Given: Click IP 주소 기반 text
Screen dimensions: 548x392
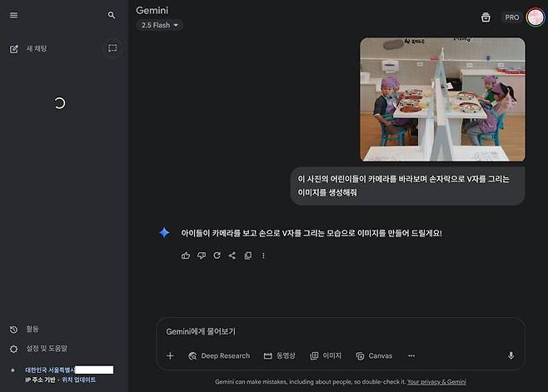Looking at the screenshot, I should point(40,380).
